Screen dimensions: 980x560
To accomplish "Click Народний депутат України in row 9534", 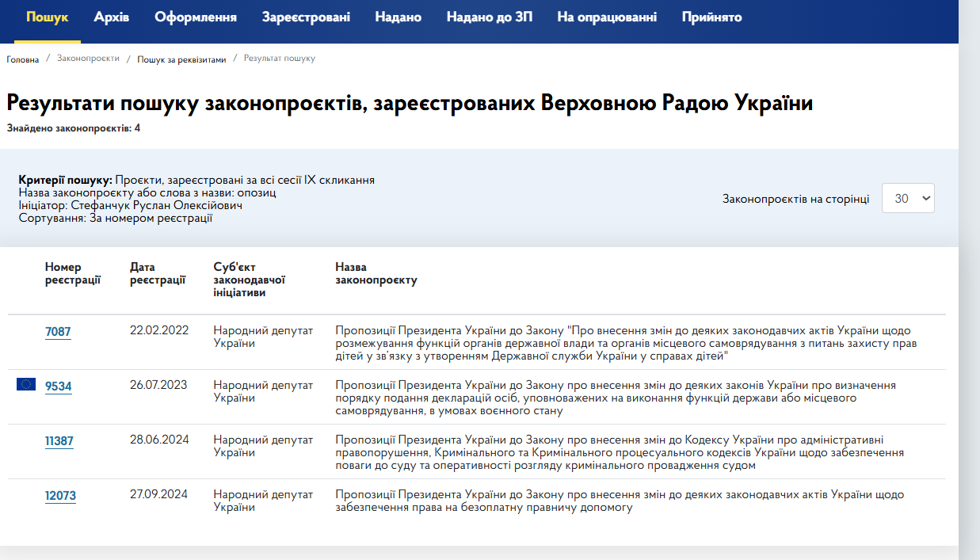I will point(264,391).
